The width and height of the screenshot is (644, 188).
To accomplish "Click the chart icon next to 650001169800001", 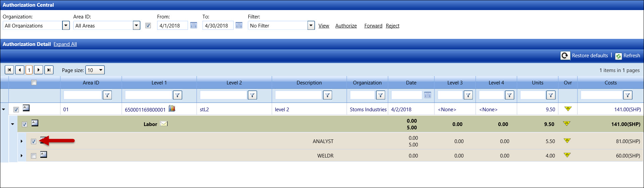I will (172, 108).
